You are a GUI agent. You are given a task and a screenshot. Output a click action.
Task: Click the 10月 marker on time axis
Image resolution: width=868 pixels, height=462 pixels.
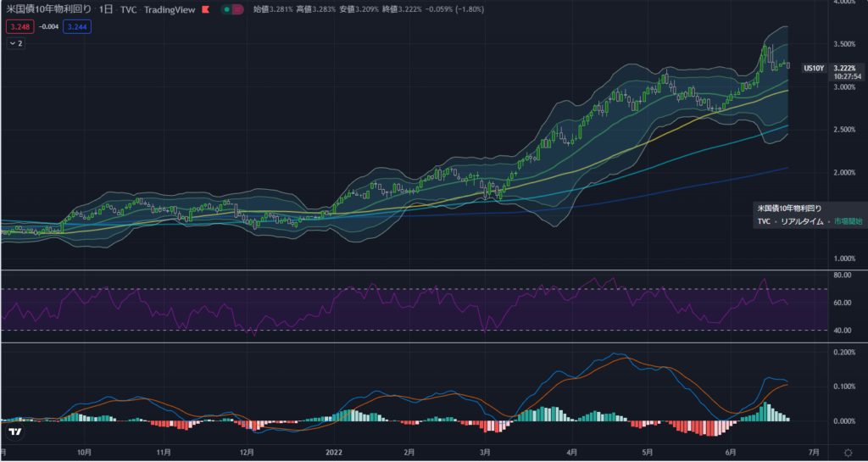[83, 453]
